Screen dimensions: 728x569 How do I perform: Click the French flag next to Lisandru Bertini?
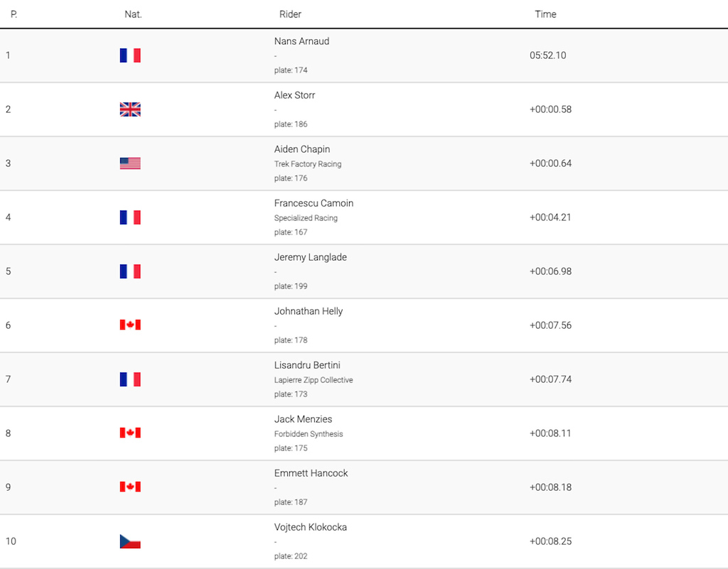tap(130, 379)
